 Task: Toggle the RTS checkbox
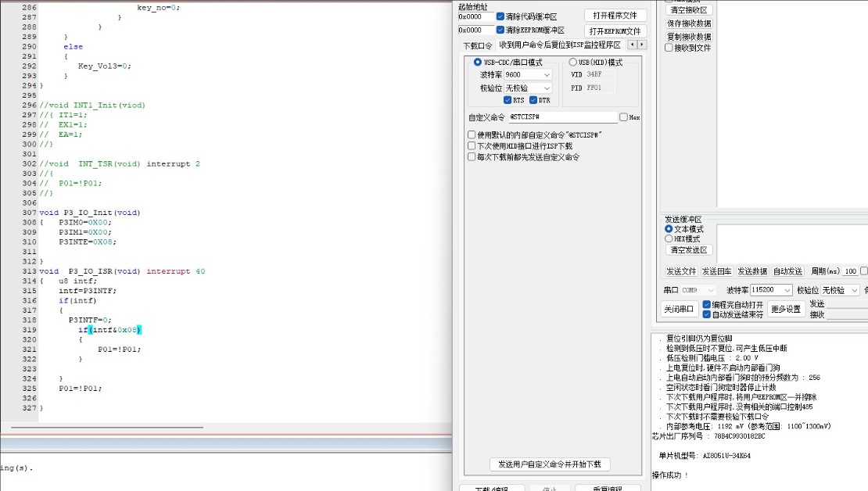(x=508, y=100)
